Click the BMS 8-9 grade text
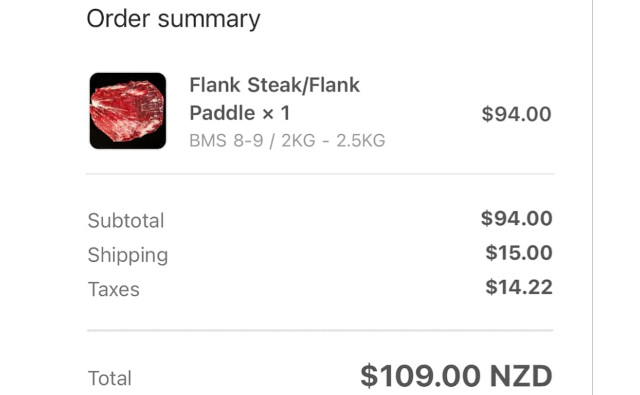This screenshot has height=395, width=640. (x=227, y=141)
